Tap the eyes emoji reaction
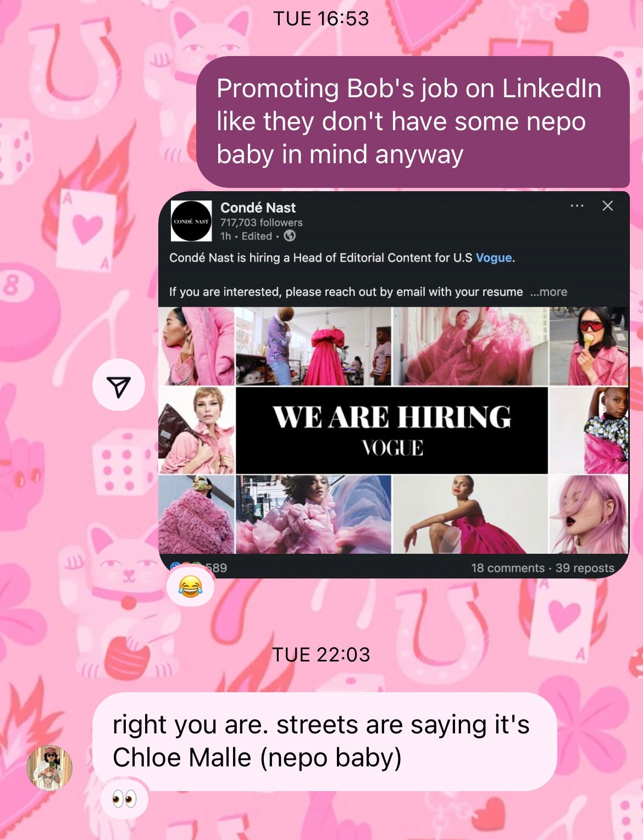Screen dimensions: 643x840 [x=125, y=799]
